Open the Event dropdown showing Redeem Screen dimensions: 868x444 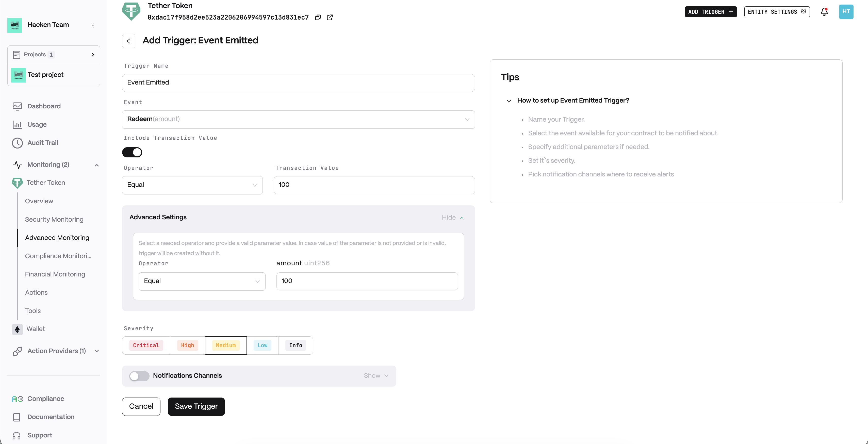click(298, 119)
